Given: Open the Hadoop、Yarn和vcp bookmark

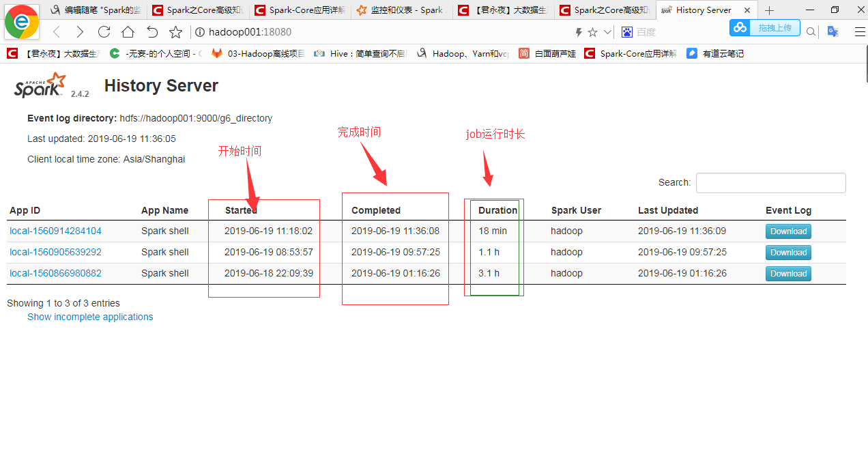Looking at the screenshot, I should 463,53.
